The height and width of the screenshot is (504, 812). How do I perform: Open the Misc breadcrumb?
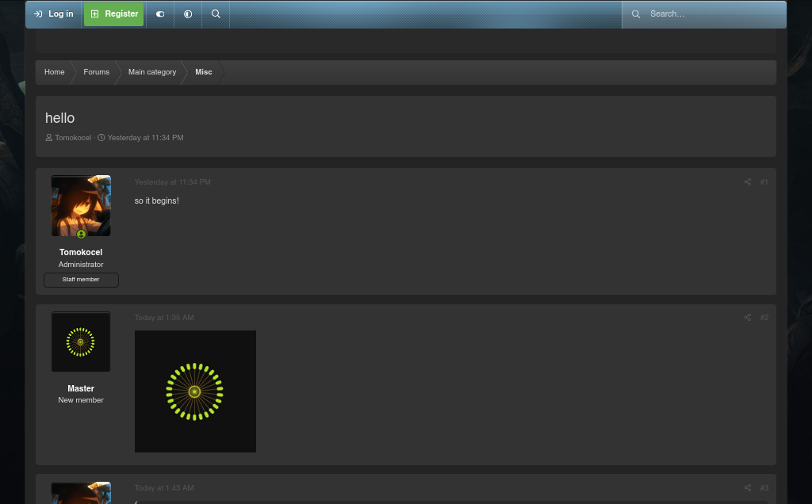click(204, 72)
